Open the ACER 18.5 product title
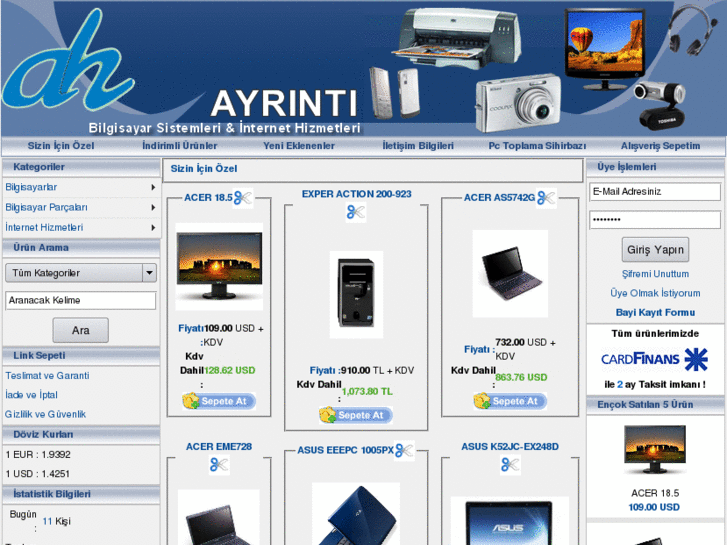Image resolution: width=727 pixels, height=545 pixels. click(208, 198)
